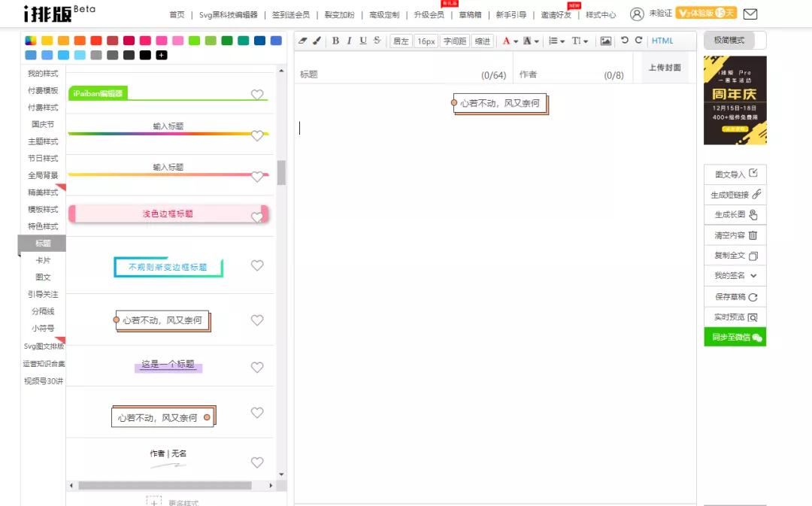Click the 标题 title input field
The height and width of the screenshot is (506, 812).
click(391, 74)
